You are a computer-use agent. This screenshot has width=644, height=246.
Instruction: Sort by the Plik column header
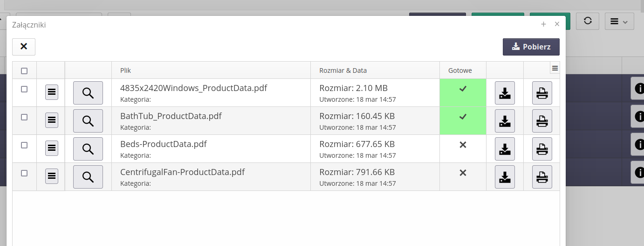click(x=126, y=70)
